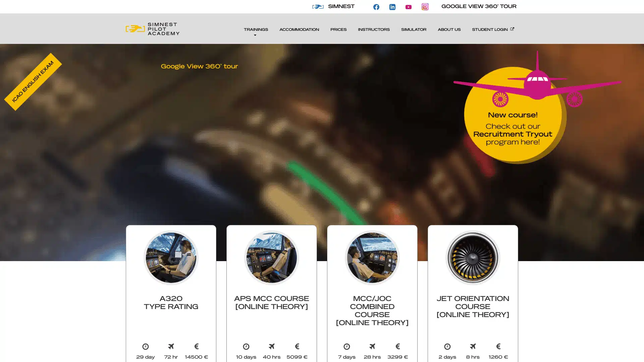Open the LinkedIn icon link
The width and height of the screenshot is (644, 362).
tap(392, 7)
